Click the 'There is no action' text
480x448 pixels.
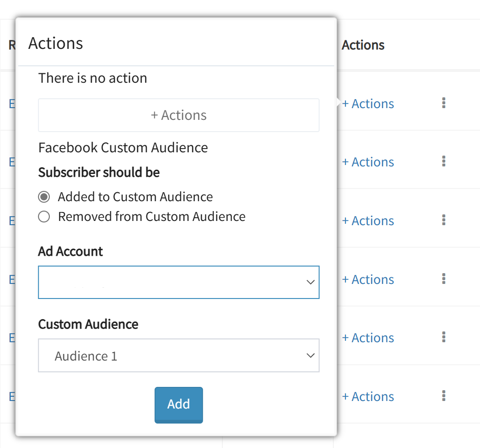(x=93, y=78)
